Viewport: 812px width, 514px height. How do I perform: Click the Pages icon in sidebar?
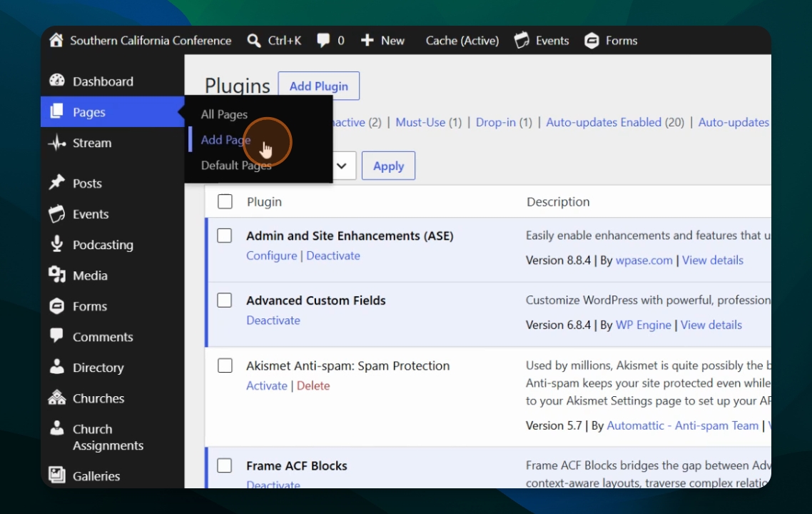point(57,111)
